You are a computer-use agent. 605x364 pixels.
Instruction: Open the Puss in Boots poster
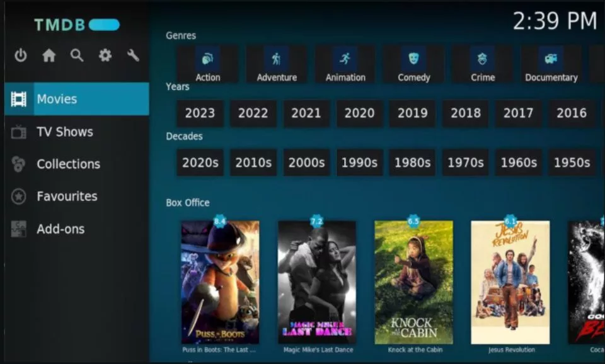tap(221, 282)
